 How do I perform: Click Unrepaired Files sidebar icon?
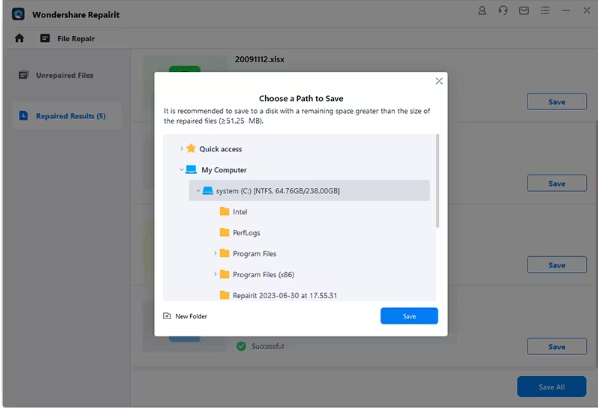pos(24,75)
